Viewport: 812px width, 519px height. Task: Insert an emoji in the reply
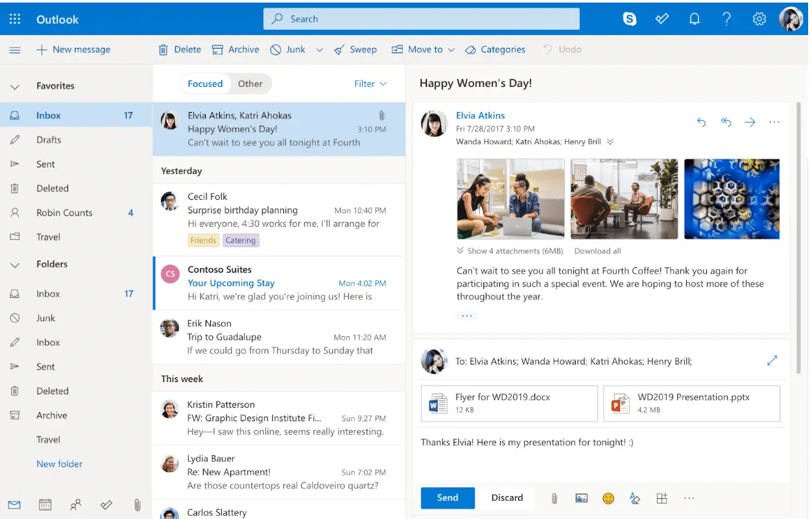608,498
